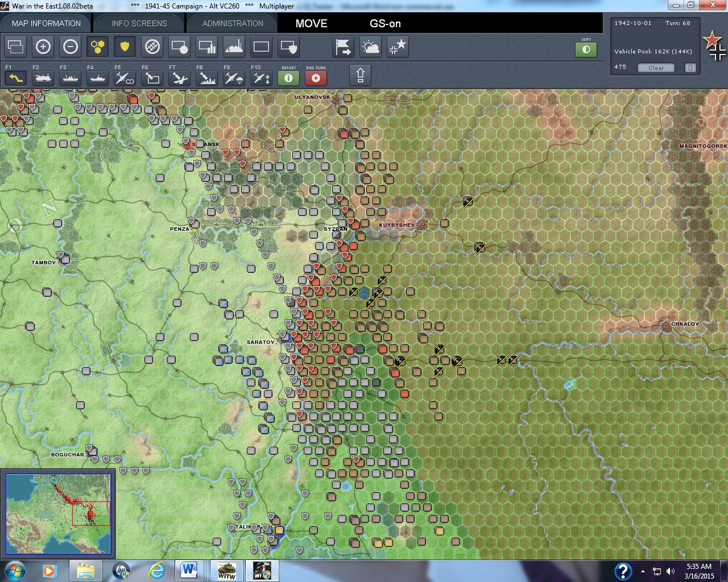The height and width of the screenshot is (582, 728).
Task: Select F5 air recon plane icon
Action: [125, 77]
